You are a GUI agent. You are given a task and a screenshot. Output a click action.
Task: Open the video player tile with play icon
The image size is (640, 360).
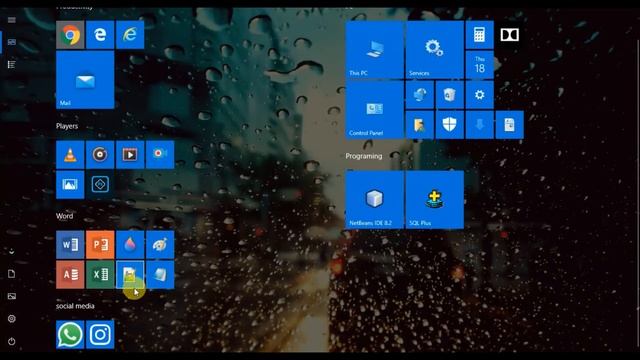click(x=130, y=155)
